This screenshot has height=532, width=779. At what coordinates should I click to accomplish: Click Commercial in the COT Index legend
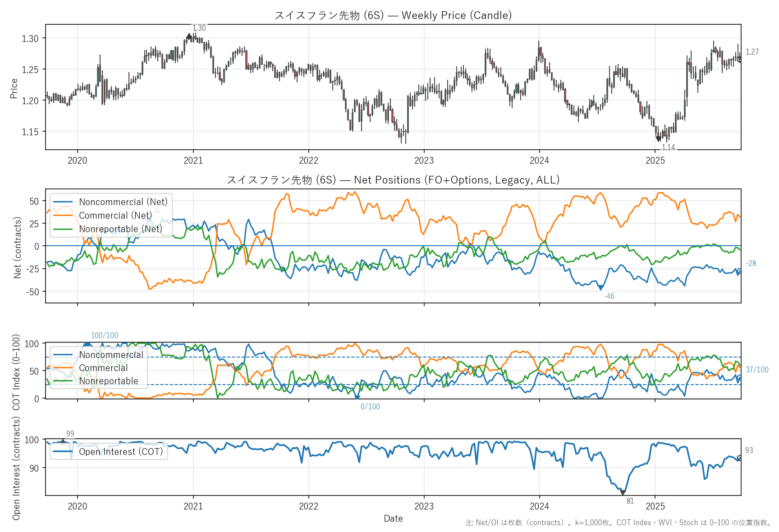point(103,368)
